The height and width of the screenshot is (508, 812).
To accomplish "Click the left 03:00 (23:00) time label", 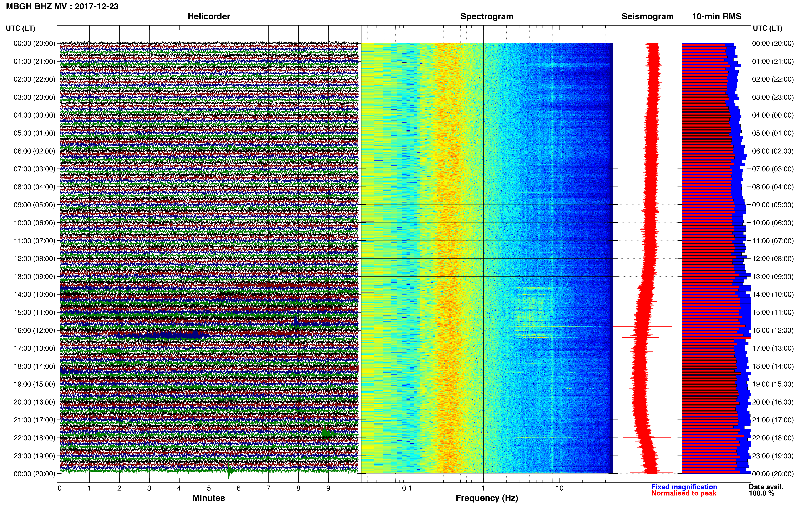I will coord(34,97).
